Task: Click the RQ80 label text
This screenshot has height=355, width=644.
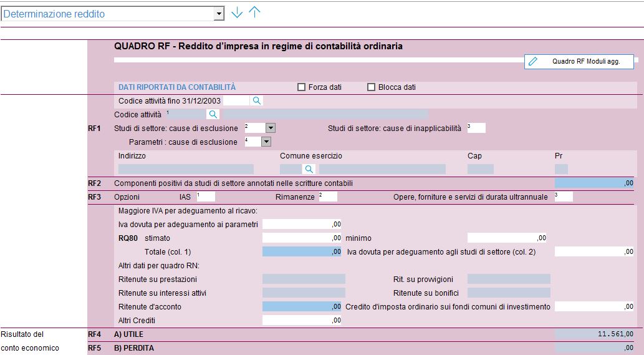Action: 128,238
